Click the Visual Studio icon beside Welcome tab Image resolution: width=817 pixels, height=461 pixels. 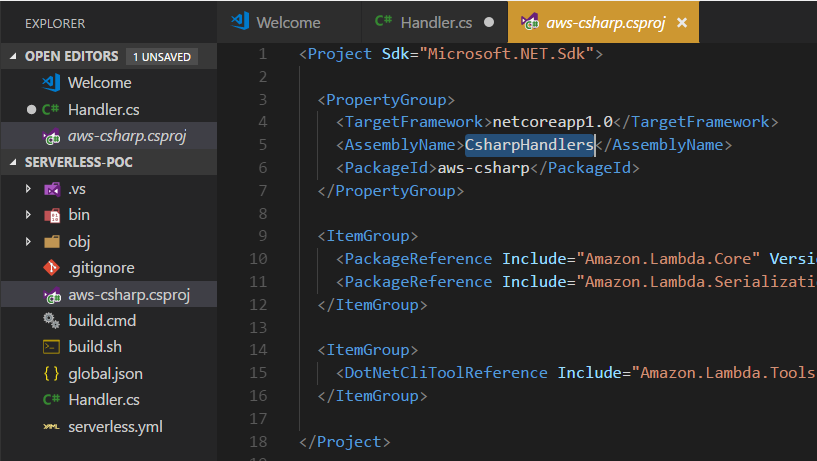click(x=240, y=22)
